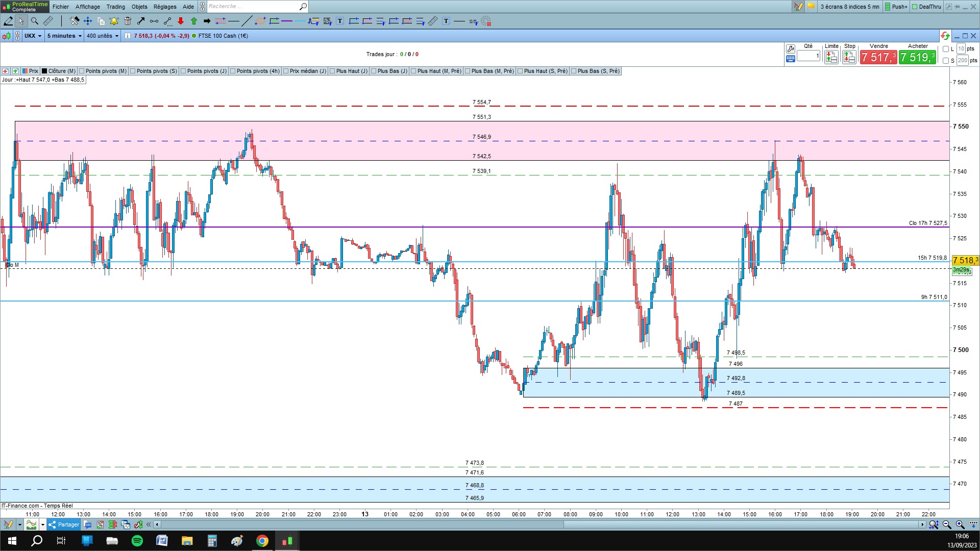Enable the S stop points checkbox
This screenshot has width=980, height=551.
[x=946, y=61]
